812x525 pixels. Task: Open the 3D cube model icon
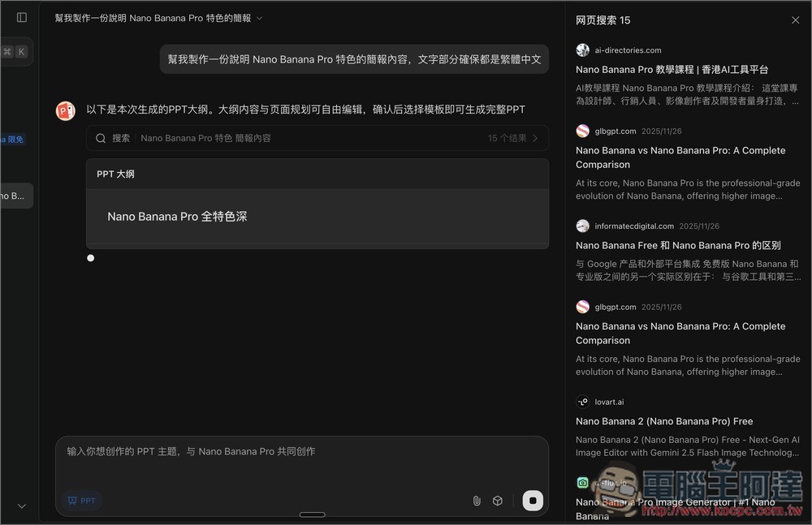[498, 501]
